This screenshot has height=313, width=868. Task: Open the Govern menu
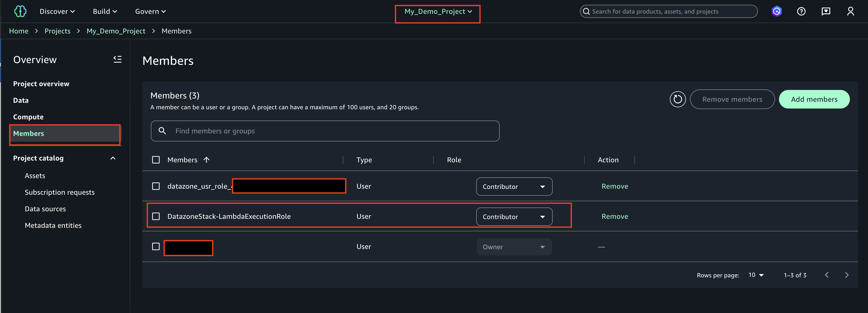click(150, 12)
